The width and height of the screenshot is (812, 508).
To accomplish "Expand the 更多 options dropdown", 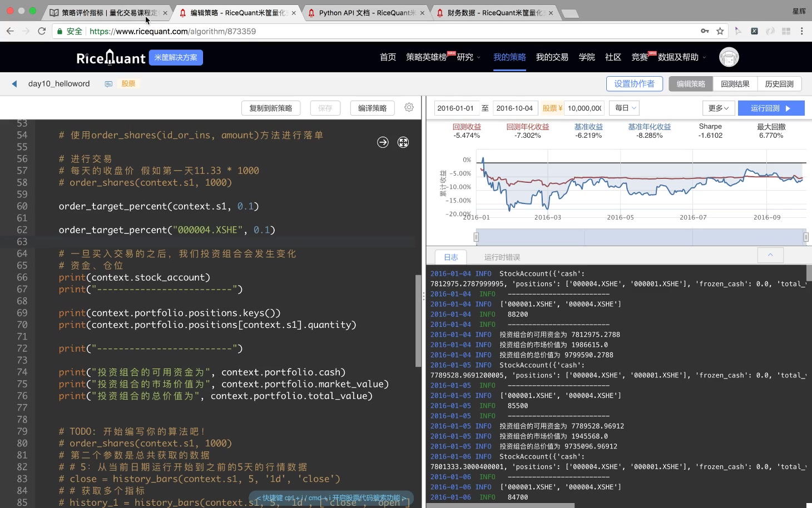I will (719, 108).
